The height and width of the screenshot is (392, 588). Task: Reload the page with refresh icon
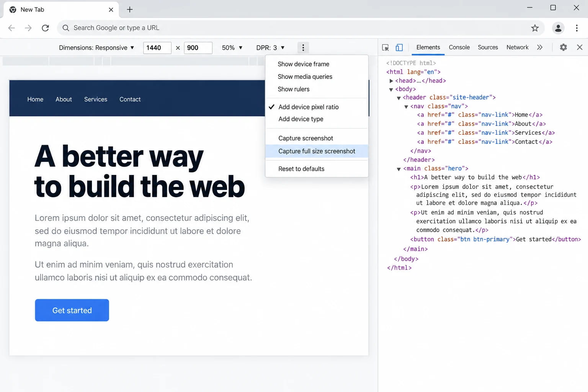45,28
